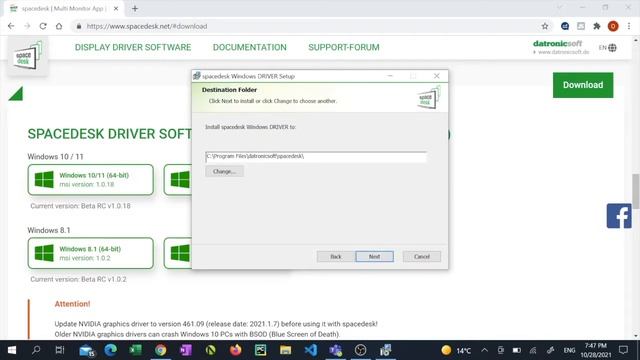Minimize the spacedesk Setup dialog
640x360 pixels.
coord(390,76)
